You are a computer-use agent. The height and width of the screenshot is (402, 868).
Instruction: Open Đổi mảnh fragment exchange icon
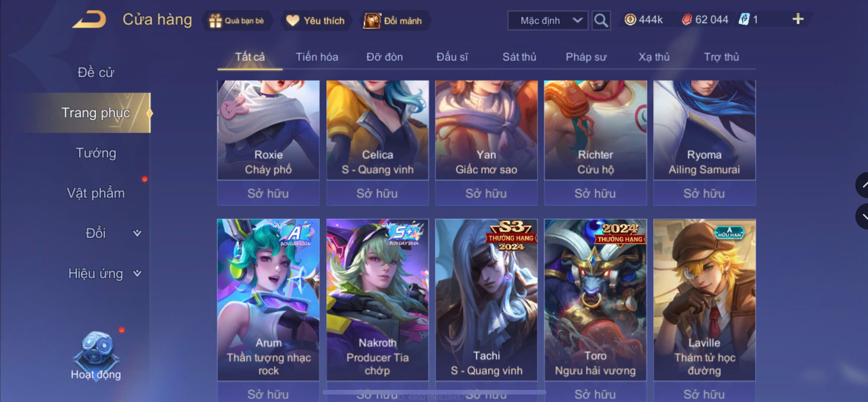coord(372,20)
